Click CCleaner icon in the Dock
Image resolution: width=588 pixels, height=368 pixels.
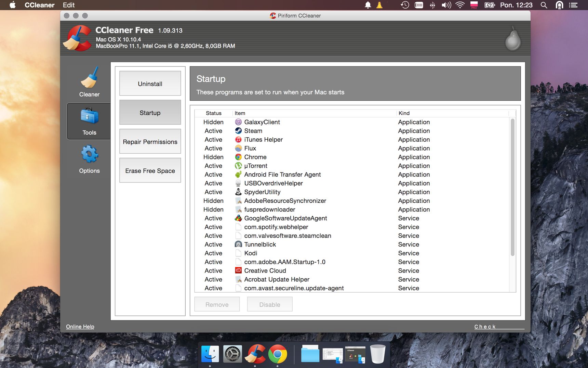[255, 354]
